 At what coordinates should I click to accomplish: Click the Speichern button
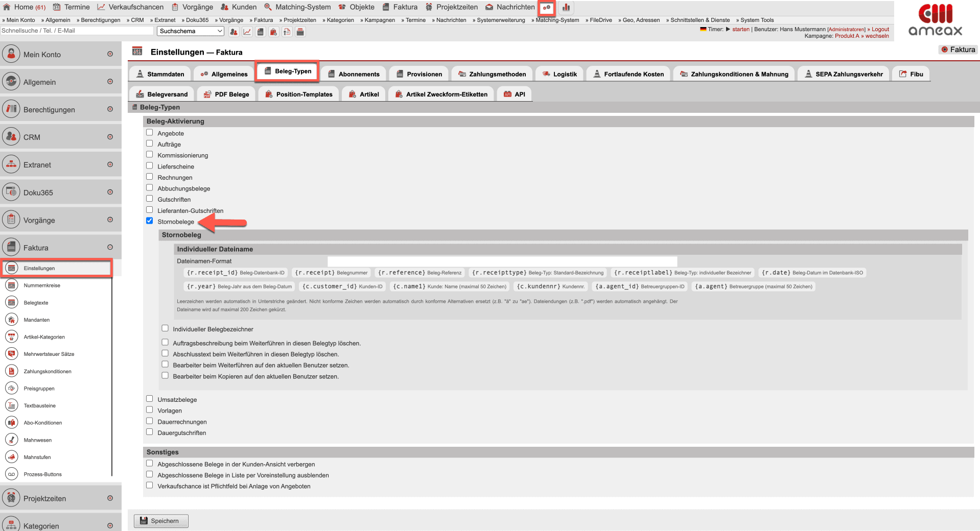tap(161, 521)
